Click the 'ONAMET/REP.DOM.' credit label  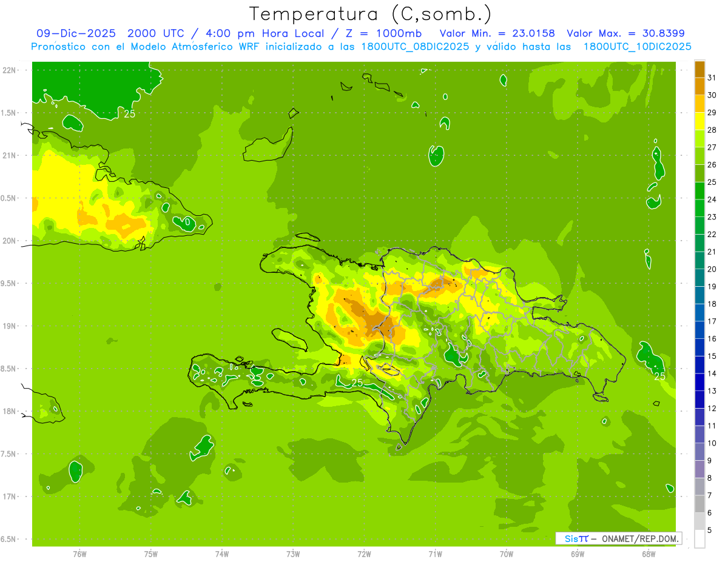[641, 538]
